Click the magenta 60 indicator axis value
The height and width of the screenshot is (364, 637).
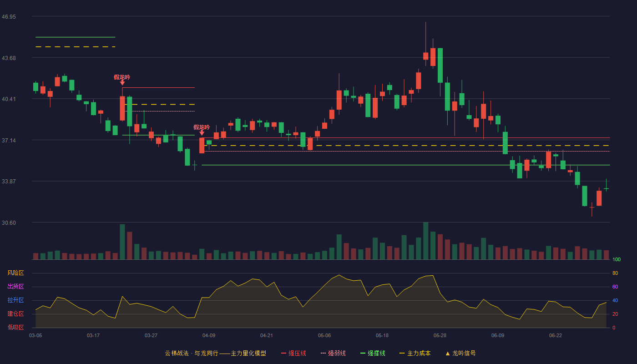pos(615,287)
